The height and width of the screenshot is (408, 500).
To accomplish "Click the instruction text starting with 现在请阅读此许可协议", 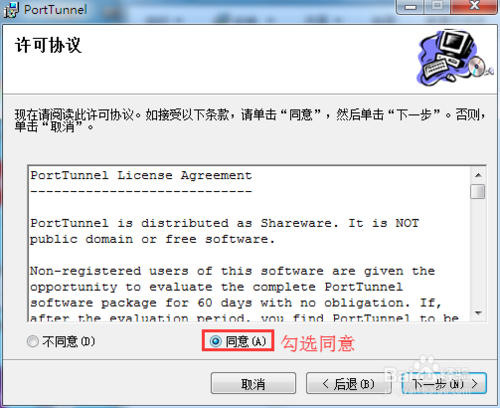I will tap(250, 120).
